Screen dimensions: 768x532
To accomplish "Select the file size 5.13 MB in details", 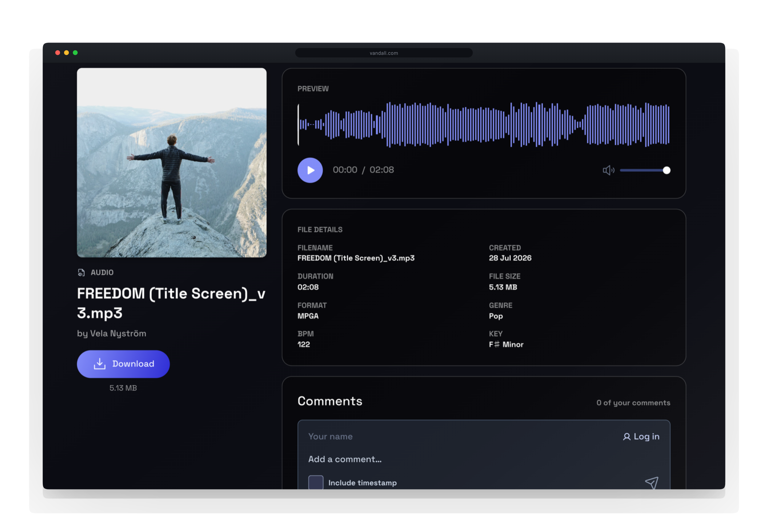I will (503, 287).
